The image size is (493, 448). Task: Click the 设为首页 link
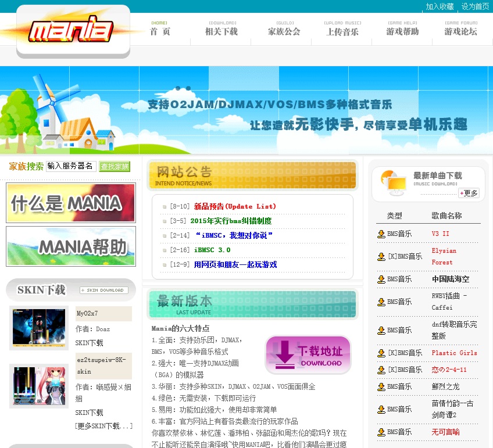[x=475, y=6]
